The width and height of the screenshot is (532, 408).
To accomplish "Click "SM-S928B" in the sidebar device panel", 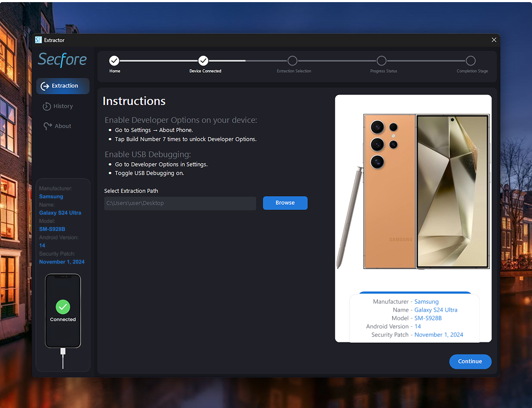I will point(52,229).
